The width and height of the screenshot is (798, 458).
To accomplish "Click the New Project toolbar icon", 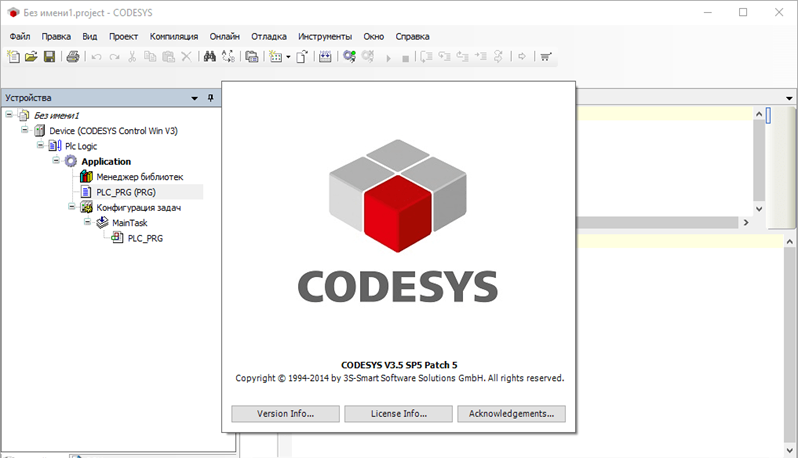I will tap(14, 56).
